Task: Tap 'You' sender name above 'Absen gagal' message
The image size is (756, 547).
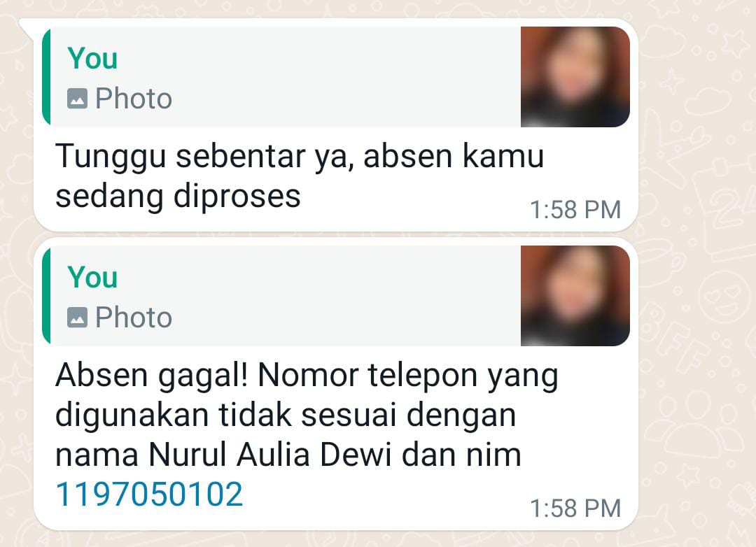Action: (x=92, y=277)
